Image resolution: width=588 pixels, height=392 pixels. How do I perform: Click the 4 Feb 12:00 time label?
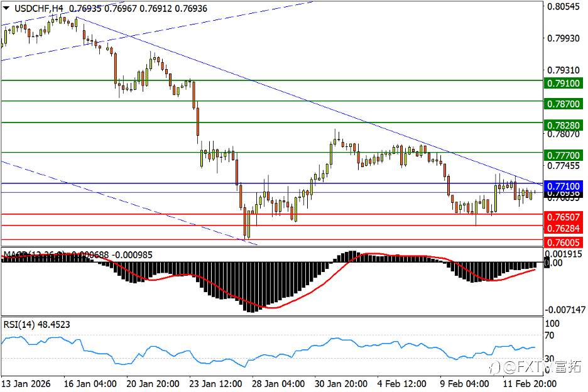401,384
